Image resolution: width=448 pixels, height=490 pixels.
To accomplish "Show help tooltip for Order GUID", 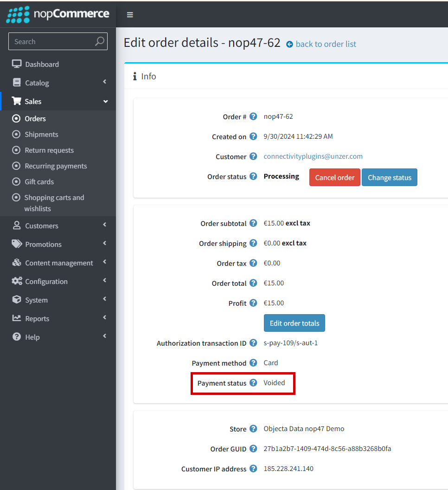I will 253,449.
